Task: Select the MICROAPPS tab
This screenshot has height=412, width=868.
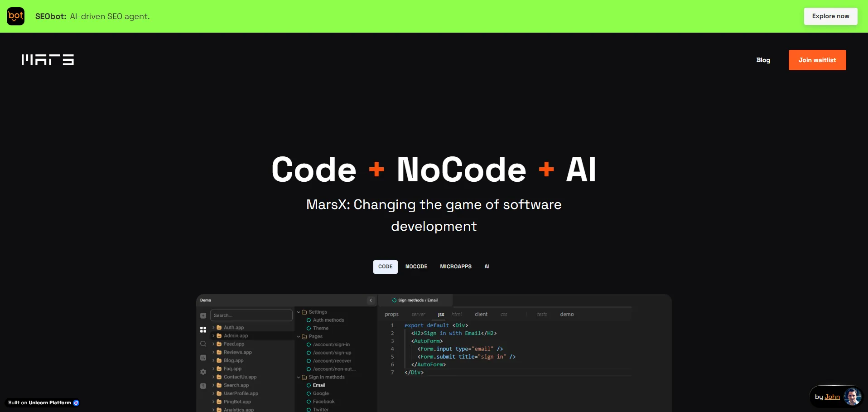Action: coord(455,267)
